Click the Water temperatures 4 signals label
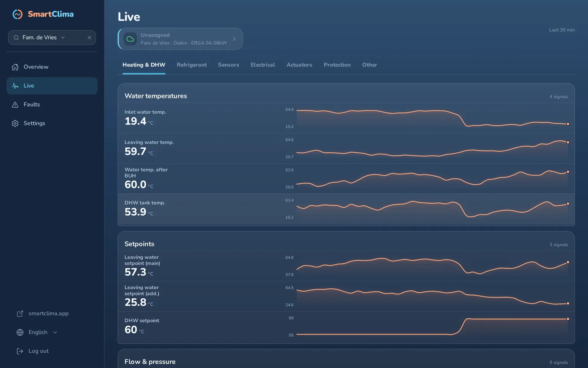This screenshot has width=588, height=368. click(x=559, y=97)
